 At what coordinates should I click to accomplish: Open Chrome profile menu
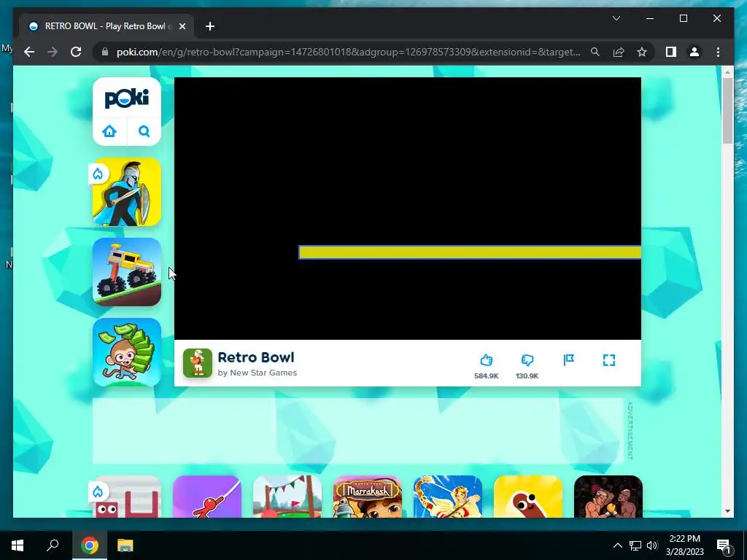694,52
